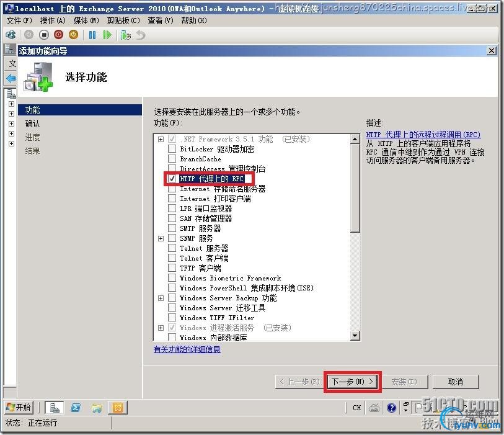Screen dimensions: 504x435
Task: Open the 文件(F) menu
Action: tap(19, 20)
